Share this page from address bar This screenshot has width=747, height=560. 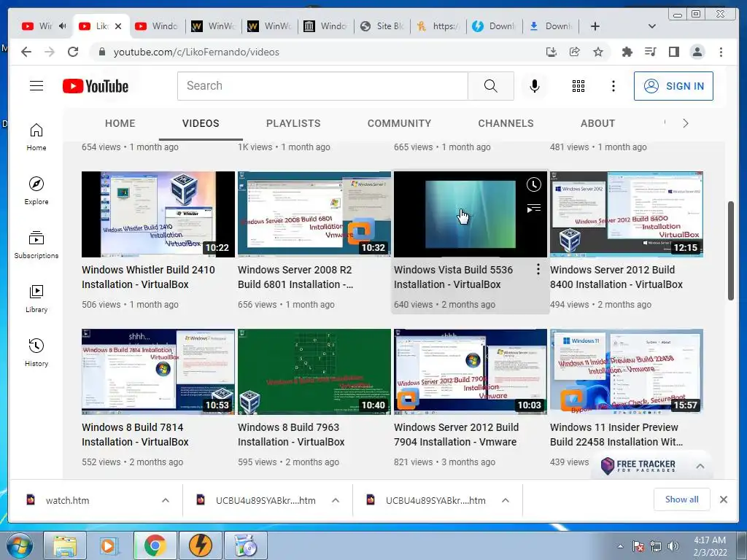575,52
